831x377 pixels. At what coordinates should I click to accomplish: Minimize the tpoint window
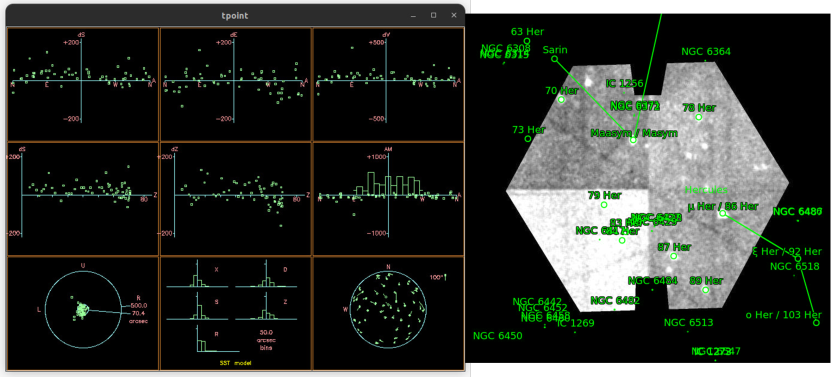pos(413,15)
